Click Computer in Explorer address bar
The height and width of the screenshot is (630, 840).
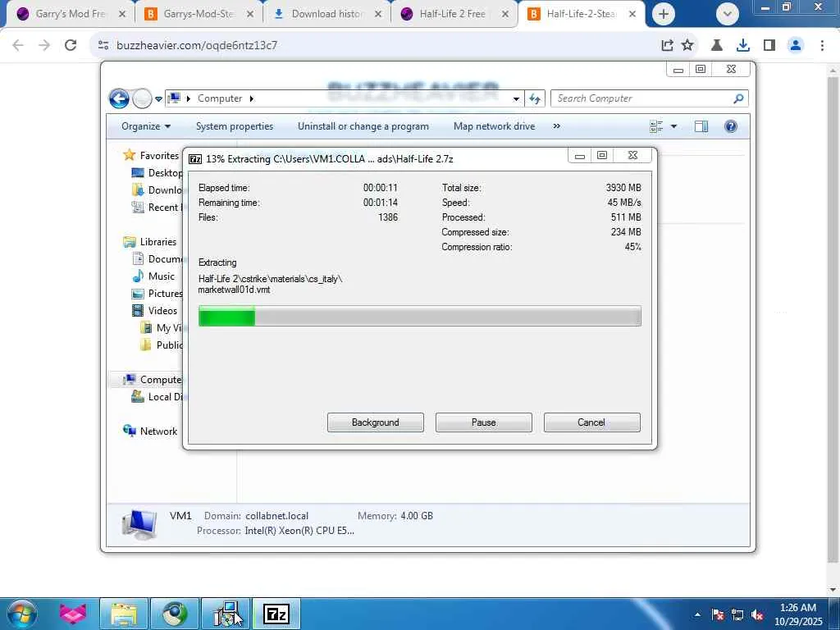pos(220,98)
